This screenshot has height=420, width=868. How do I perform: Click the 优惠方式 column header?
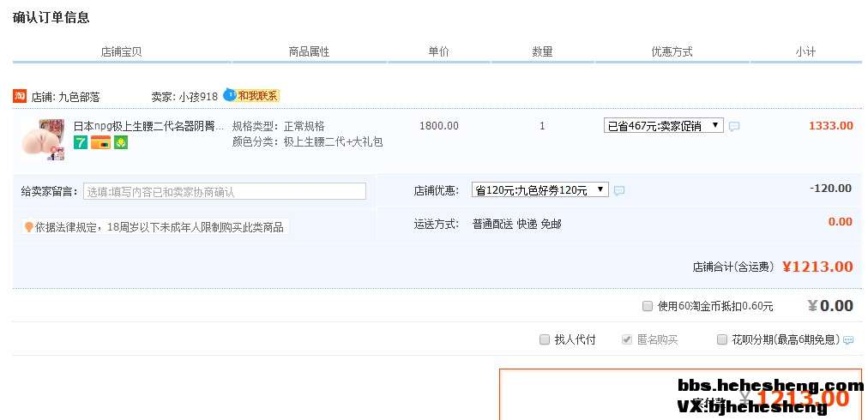click(x=672, y=51)
